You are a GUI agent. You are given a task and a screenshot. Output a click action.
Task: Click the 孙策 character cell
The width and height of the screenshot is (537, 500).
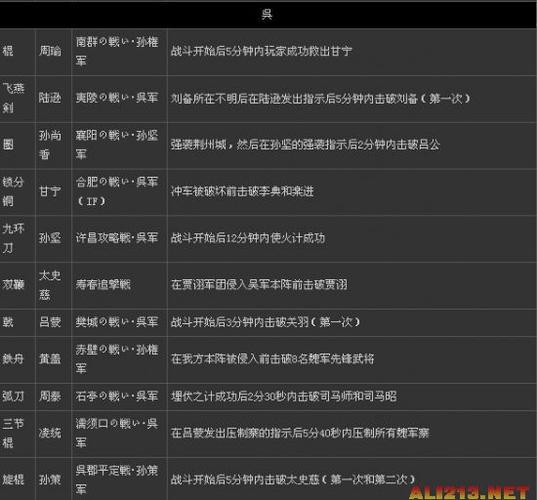pos(53,479)
